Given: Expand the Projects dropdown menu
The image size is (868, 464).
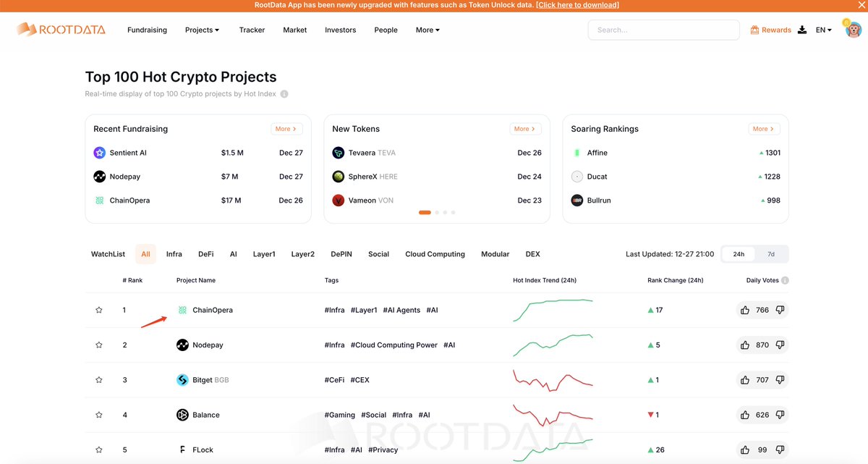Looking at the screenshot, I should (203, 30).
